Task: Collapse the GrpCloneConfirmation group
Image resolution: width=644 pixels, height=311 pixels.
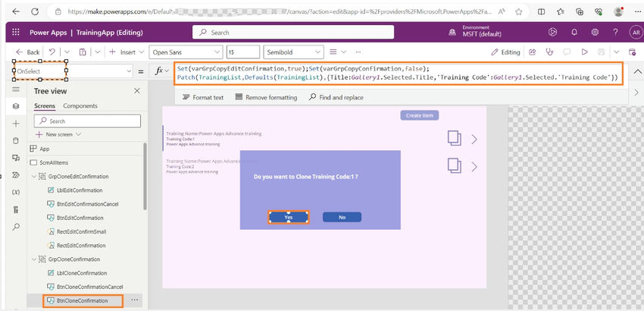Action: pyautogui.click(x=35, y=259)
